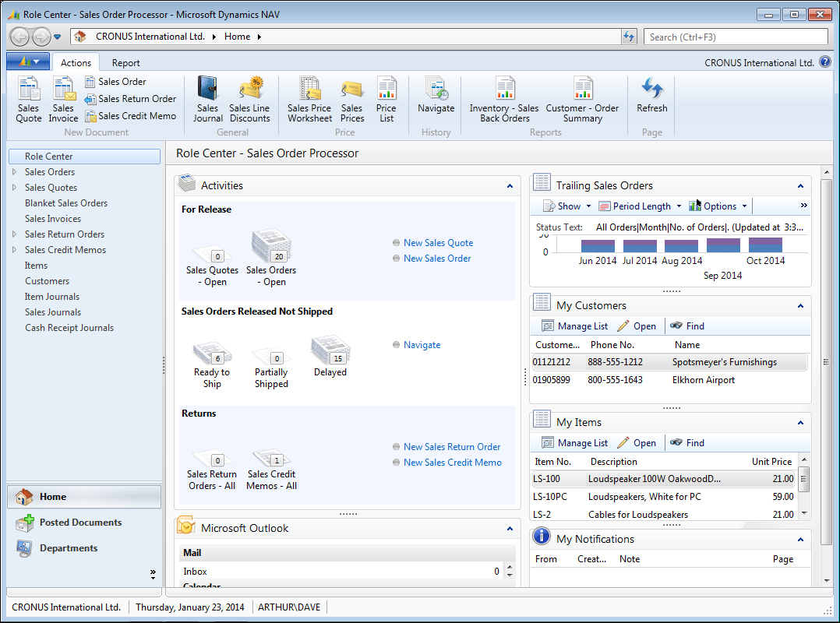Open the Sales Price Worksheet
The image size is (840, 623).
click(x=309, y=100)
